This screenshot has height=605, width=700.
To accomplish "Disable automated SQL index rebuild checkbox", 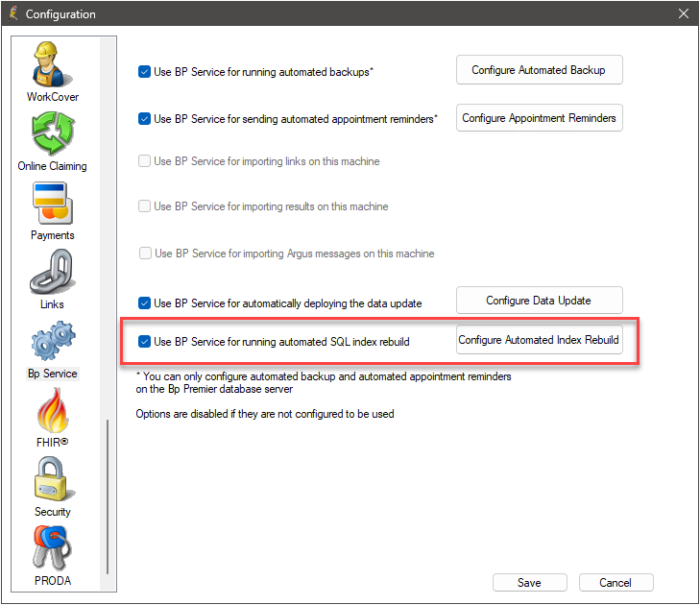I will point(144,342).
